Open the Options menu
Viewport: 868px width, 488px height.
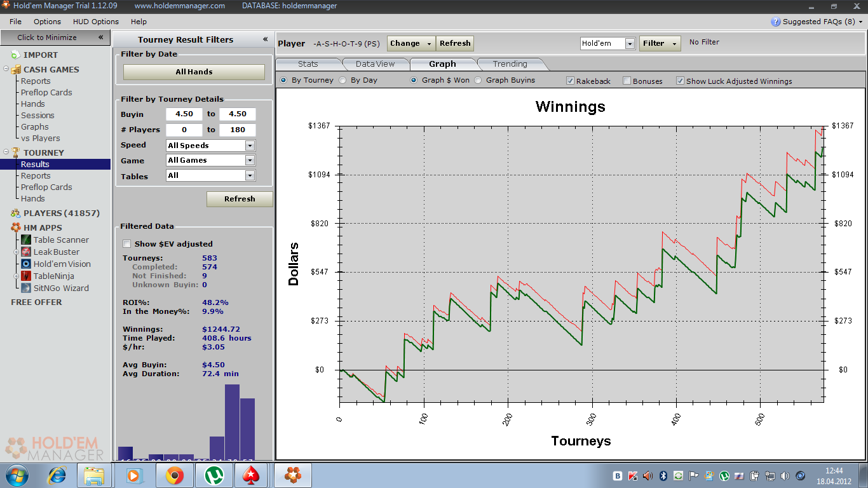[48, 22]
